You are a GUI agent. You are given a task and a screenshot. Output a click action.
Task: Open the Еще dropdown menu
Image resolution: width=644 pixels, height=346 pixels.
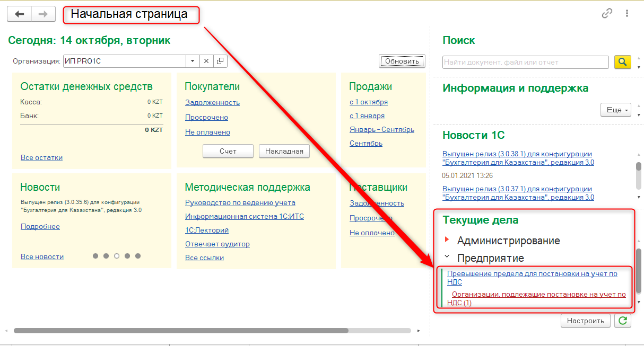[615, 110]
